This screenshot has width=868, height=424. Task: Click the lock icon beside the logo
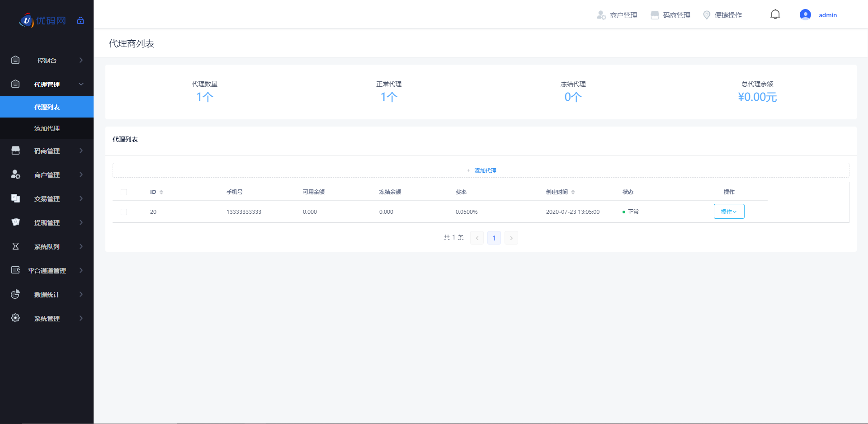click(x=80, y=20)
